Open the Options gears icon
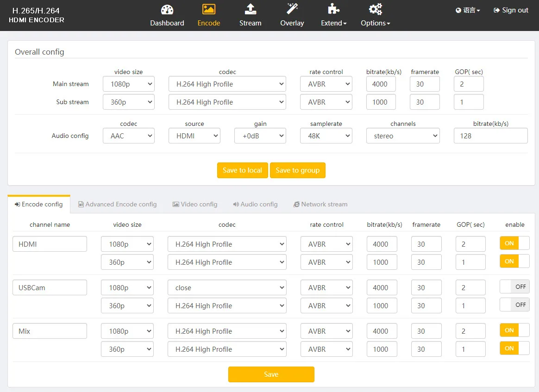 tap(375, 9)
